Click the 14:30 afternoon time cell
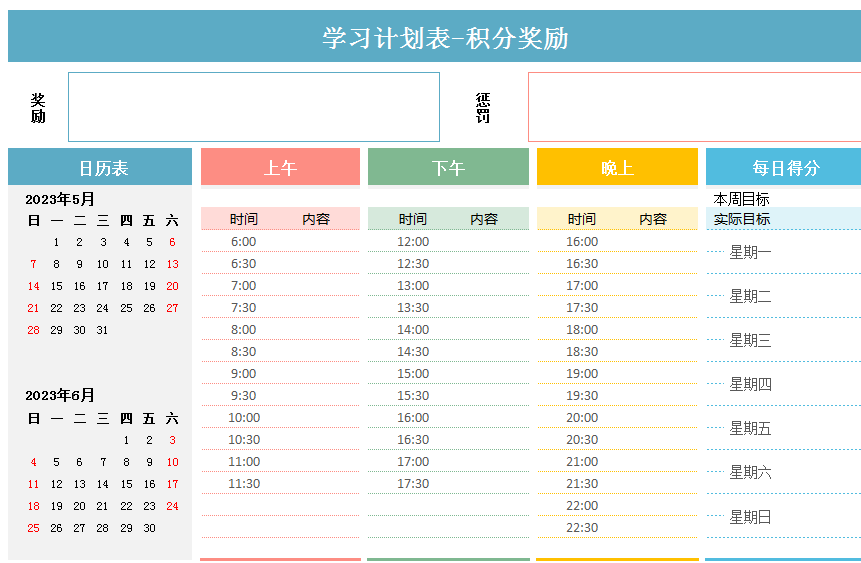This screenshot has height=563, width=861. click(413, 352)
